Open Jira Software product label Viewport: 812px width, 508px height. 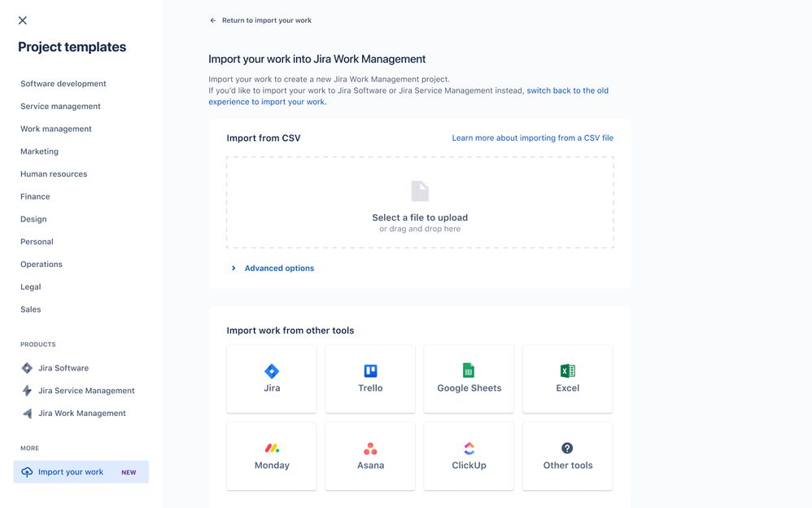coord(63,368)
